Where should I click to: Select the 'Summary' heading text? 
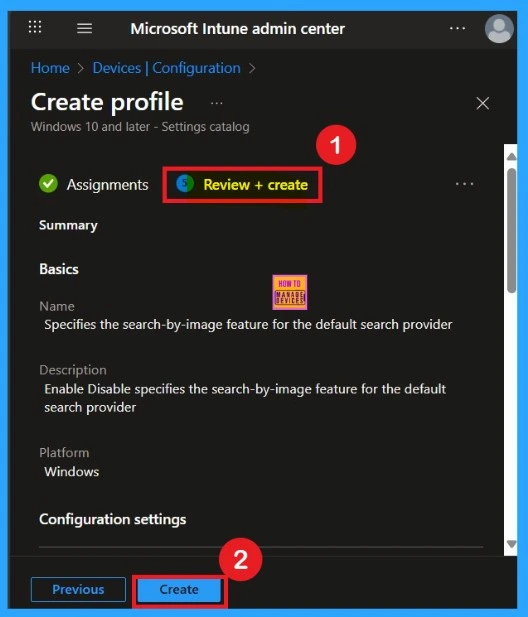click(x=68, y=225)
